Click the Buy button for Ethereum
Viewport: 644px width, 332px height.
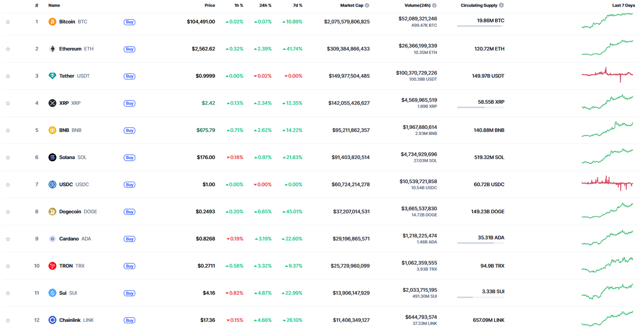tap(129, 48)
